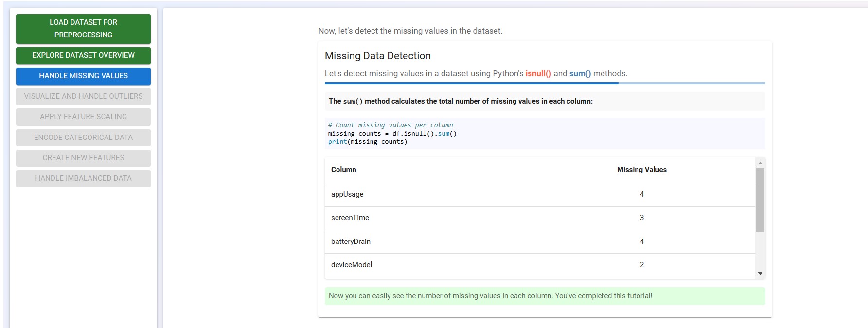
Task: Click the table's scroll down arrow
Action: point(760,274)
